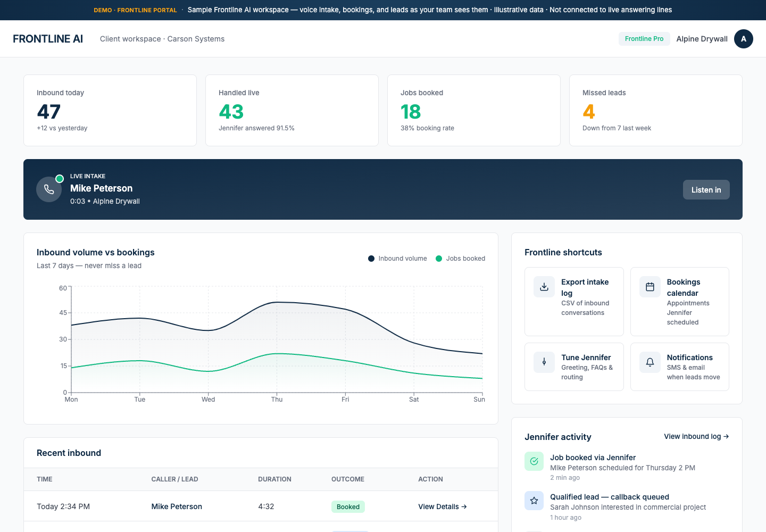Toggle Inbound volume legend item
Image resolution: width=766 pixels, height=532 pixels.
[x=397, y=259]
